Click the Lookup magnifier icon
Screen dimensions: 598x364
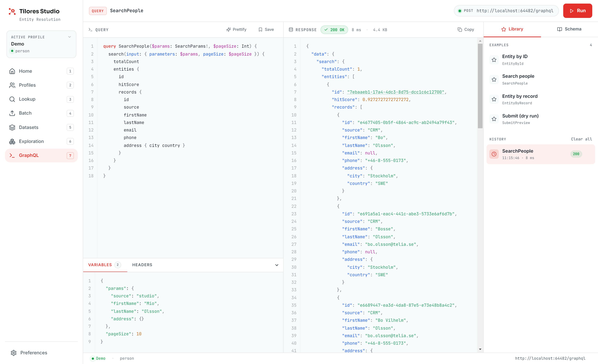12,99
